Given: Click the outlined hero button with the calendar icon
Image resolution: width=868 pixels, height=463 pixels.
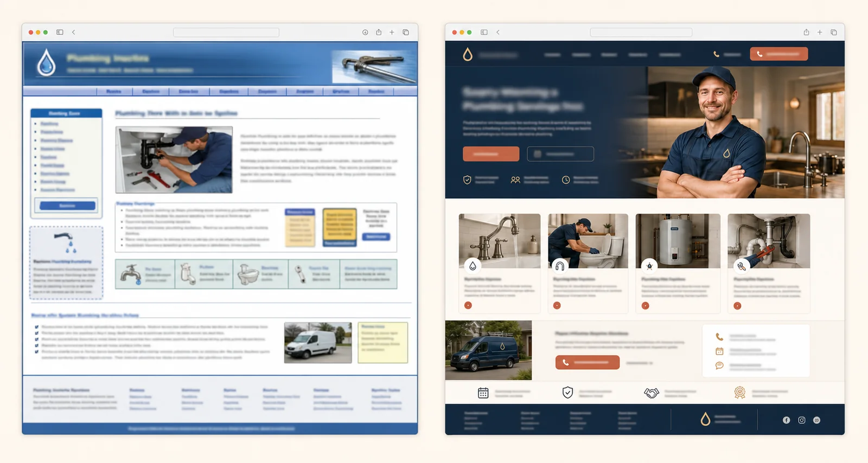Looking at the screenshot, I should click(560, 154).
